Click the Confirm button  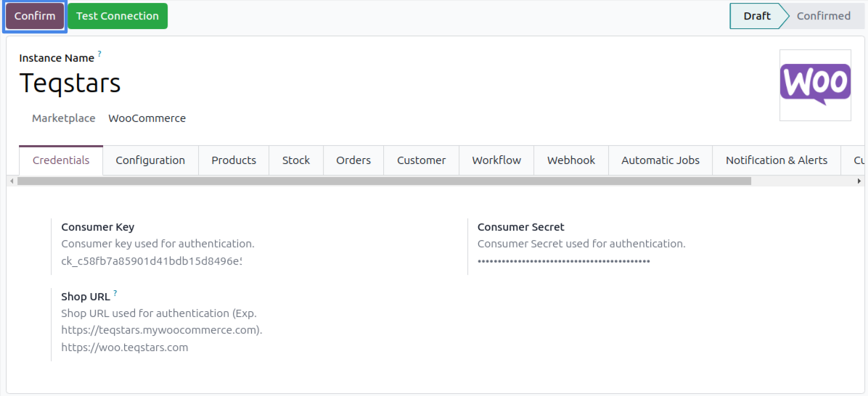point(35,16)
